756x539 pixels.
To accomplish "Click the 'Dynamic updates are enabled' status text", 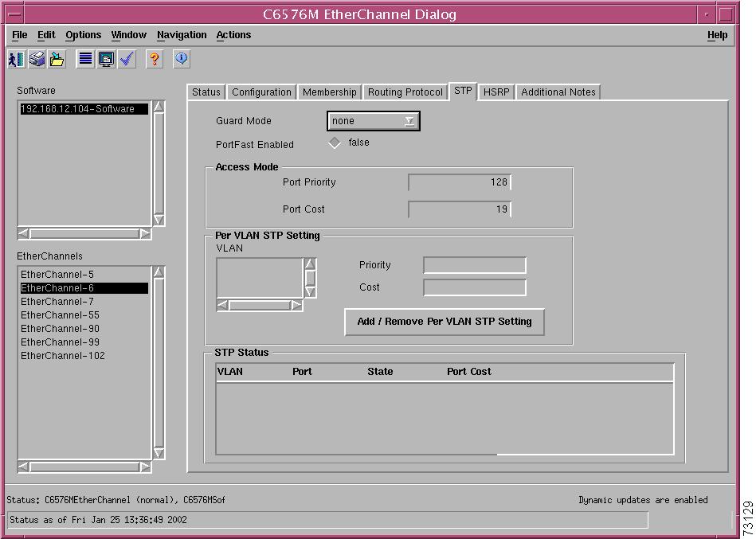I will point(643,500).
